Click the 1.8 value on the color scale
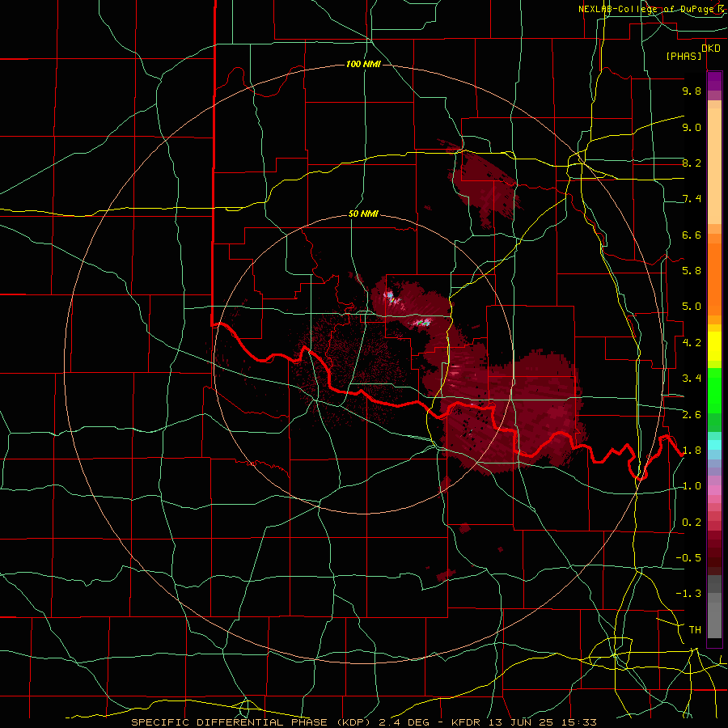 pyautogui.click(x=692, y=451)
